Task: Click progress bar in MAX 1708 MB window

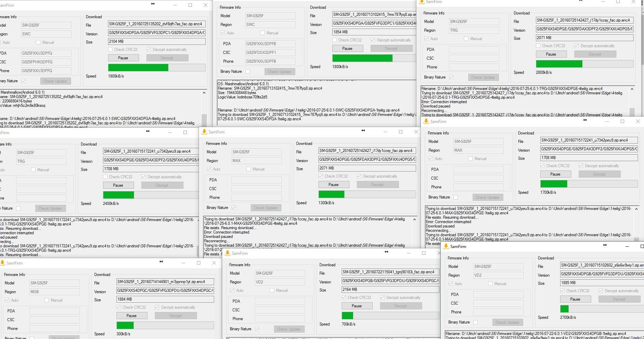Action: point(589,184)
